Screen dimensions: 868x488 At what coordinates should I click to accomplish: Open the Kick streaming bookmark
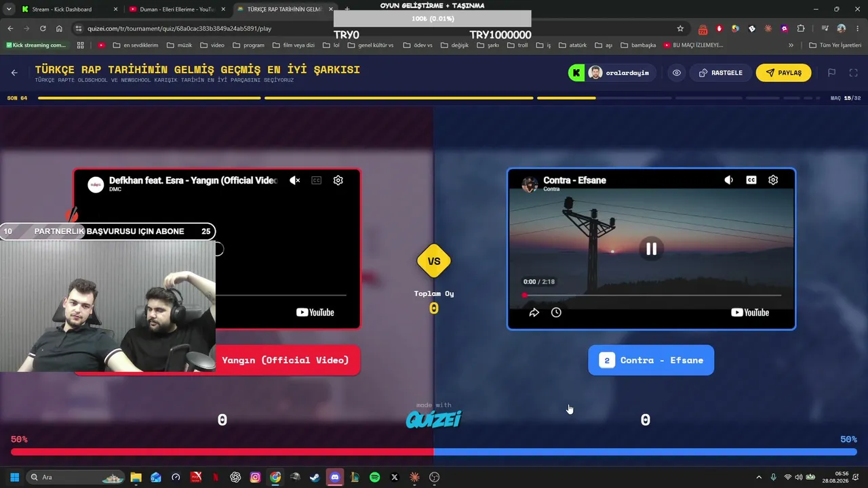pyautogui.click(x=36, y=45)
